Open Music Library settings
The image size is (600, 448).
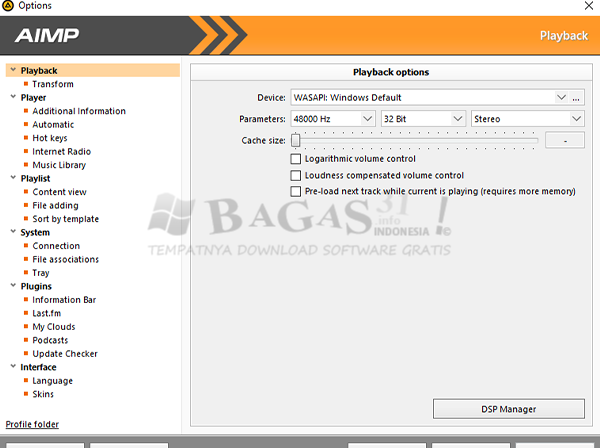(x=59, y=165)
